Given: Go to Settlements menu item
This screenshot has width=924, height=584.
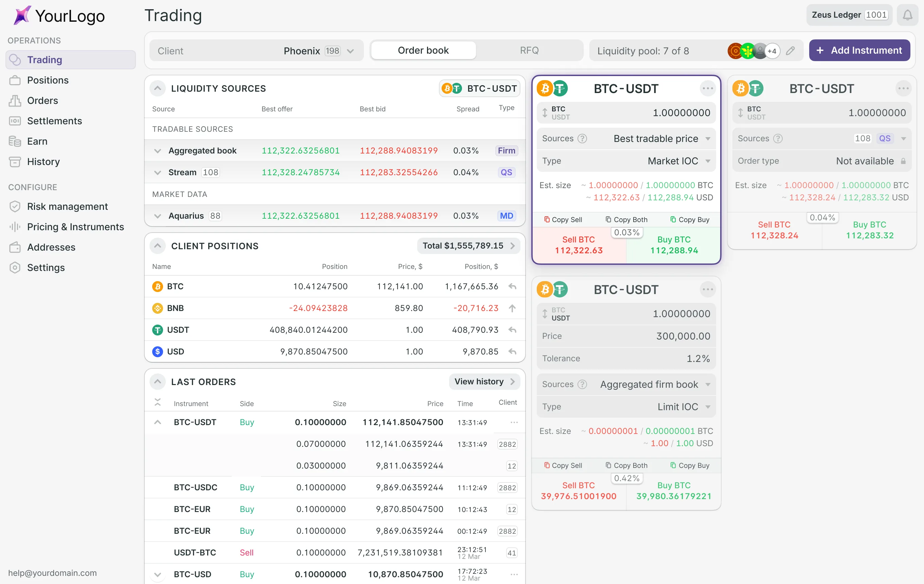Looking at the screenshot, I should point(54,121).
